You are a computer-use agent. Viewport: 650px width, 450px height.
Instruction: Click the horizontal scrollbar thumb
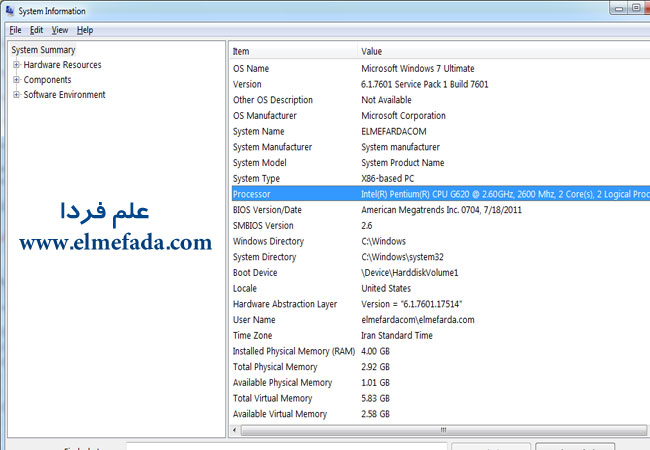click(x=440, y=430)
